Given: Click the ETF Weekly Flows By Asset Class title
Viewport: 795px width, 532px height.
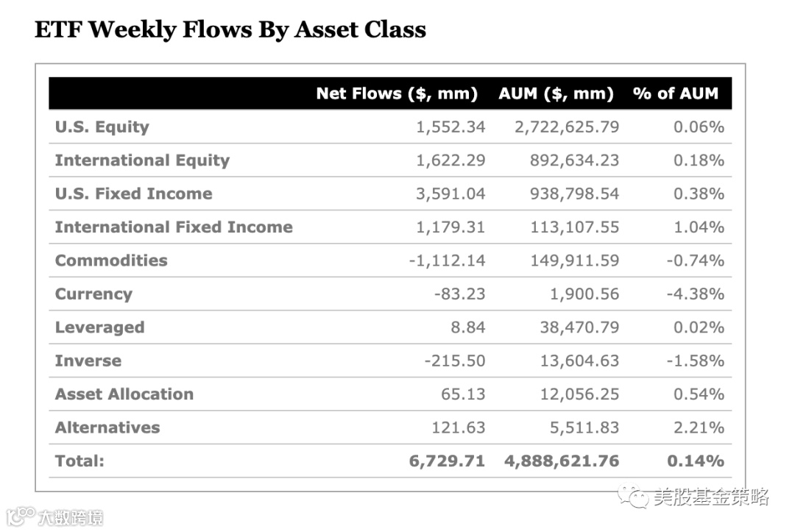Looking at the screenshot, I should click(230, 29).
